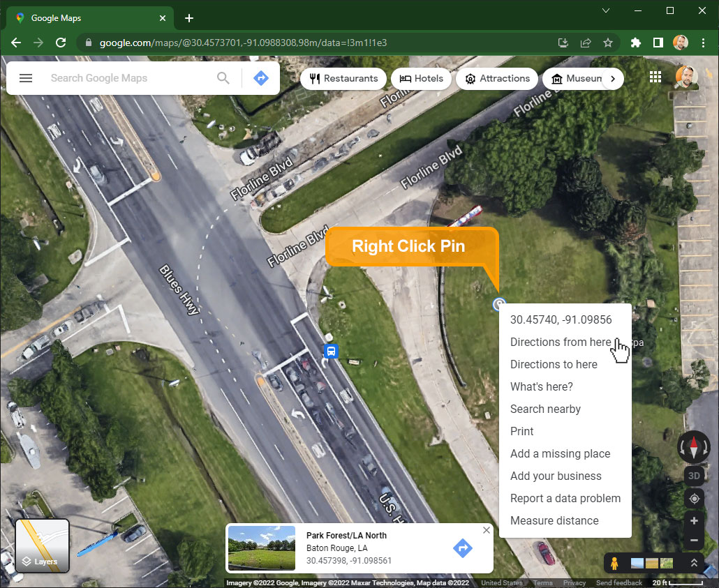Click the address bar URL
Screen dimensions: 719x588
tap(243, 43)
